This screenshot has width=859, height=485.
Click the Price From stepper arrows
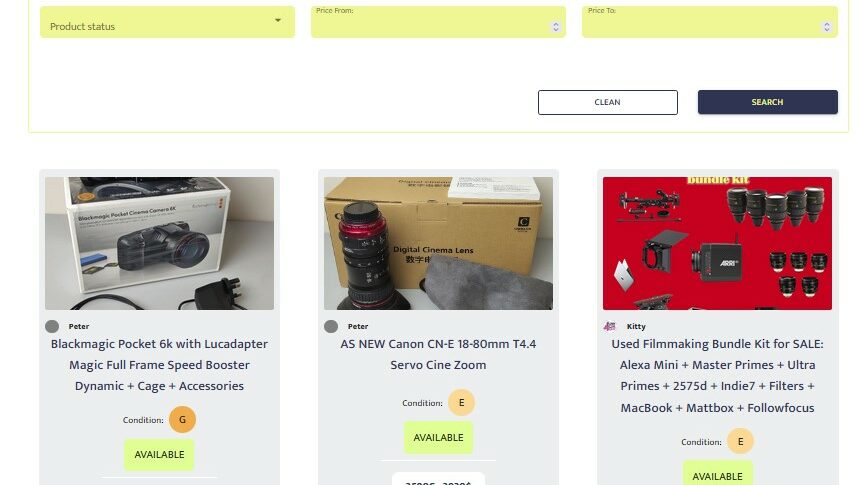[556, 27]
